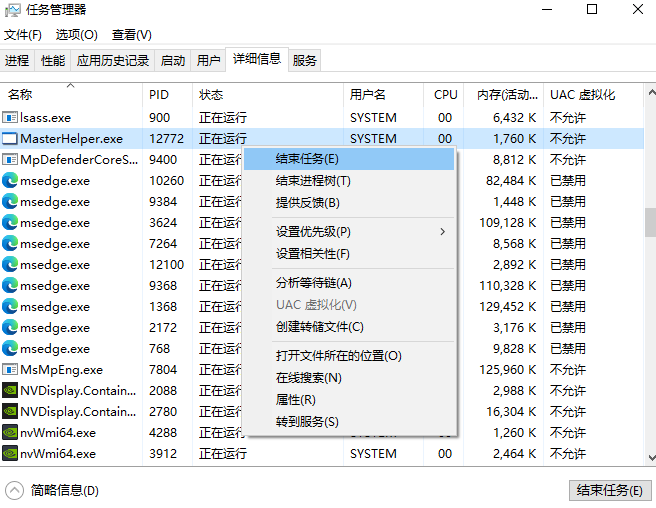
Task: Switch to the 用户 tab
Action: tap(208, 61)
